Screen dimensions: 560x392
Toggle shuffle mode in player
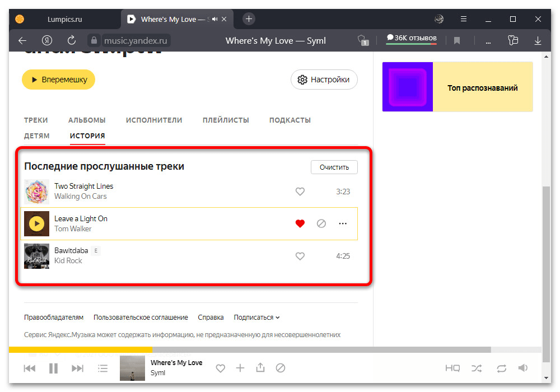tap(477, 368)
